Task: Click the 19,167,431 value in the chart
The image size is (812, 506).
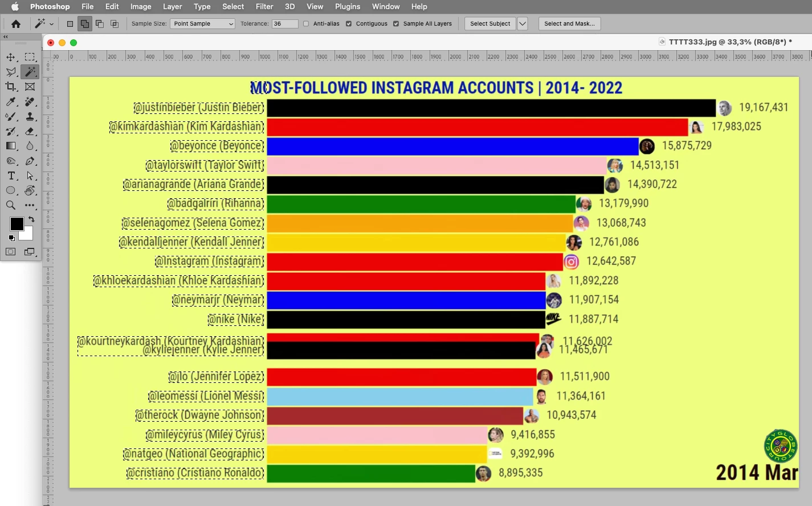Action: (764, 108)
